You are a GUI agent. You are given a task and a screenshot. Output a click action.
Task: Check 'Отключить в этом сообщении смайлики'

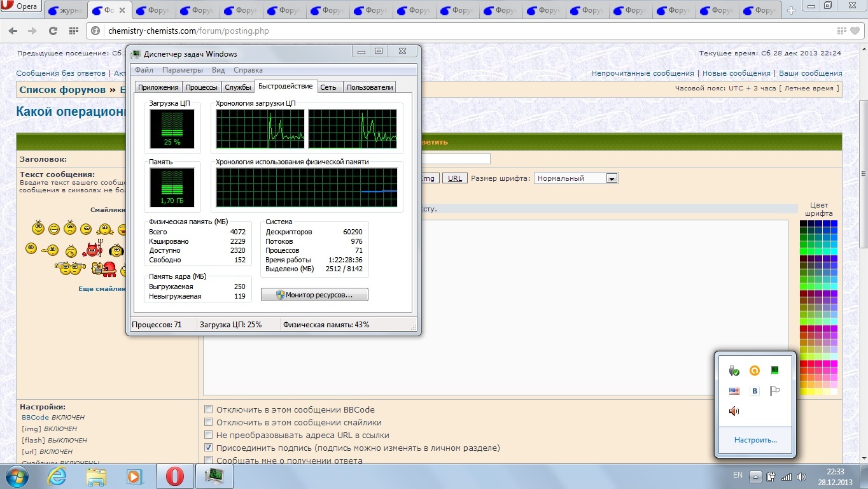coord(208,422)
